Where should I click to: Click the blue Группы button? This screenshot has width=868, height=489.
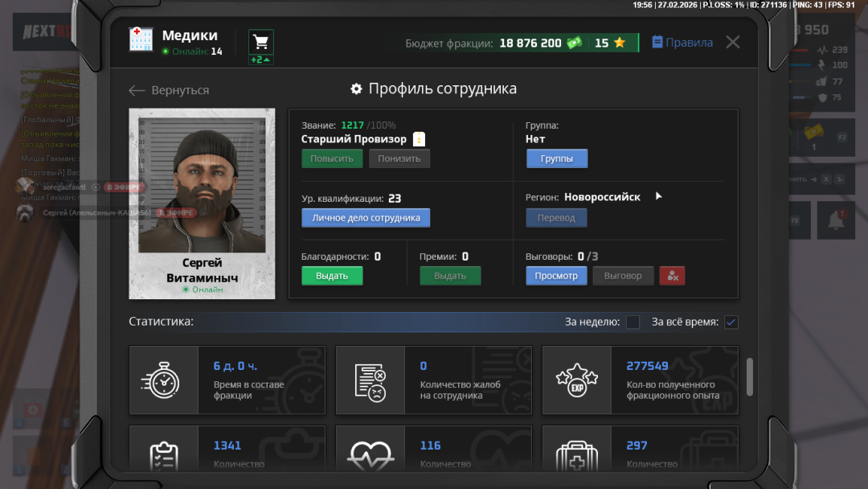[556, 158]
